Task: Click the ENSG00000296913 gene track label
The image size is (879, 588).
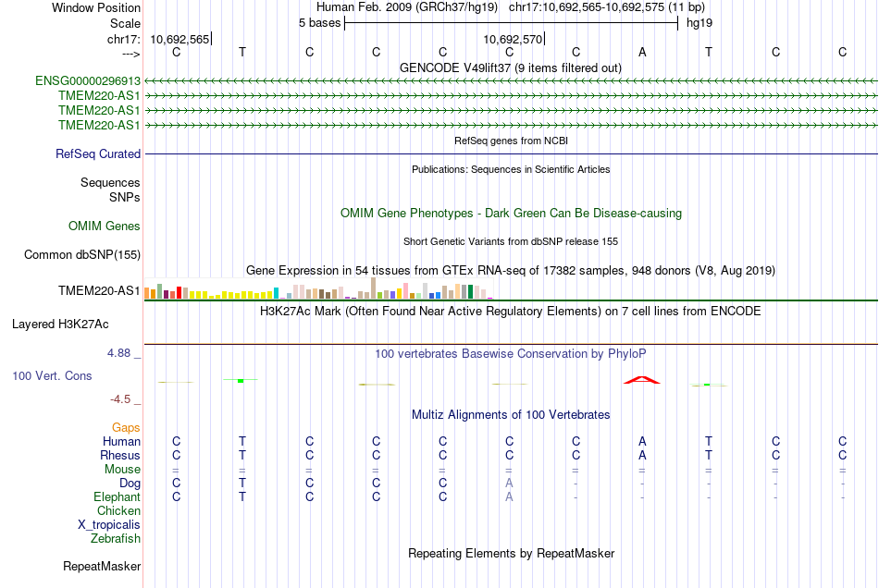Action: 88,81
